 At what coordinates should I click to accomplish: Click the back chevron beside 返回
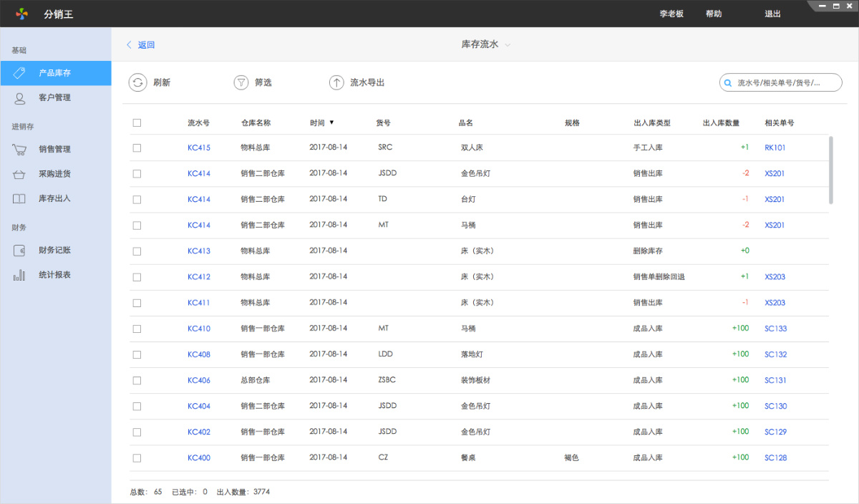point(129,44)
